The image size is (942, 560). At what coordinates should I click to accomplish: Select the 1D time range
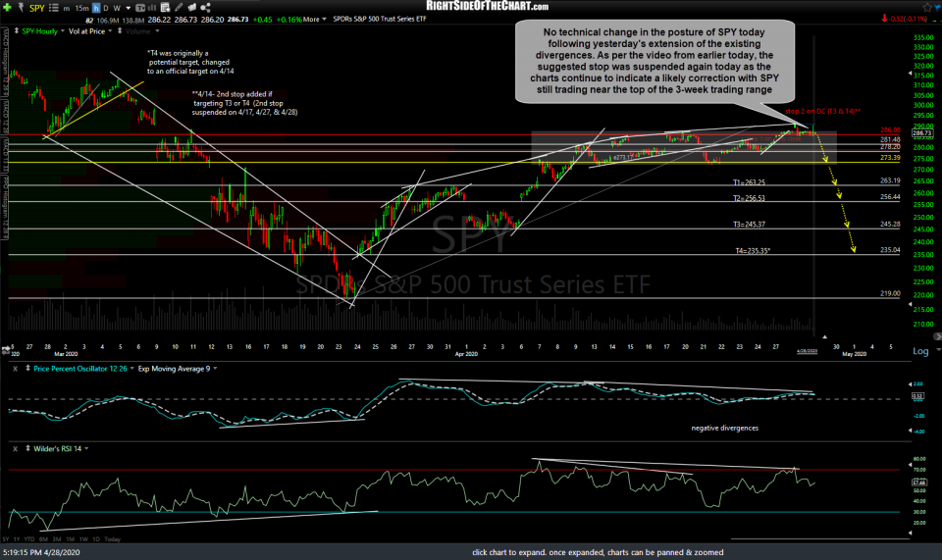coord(96,539)
